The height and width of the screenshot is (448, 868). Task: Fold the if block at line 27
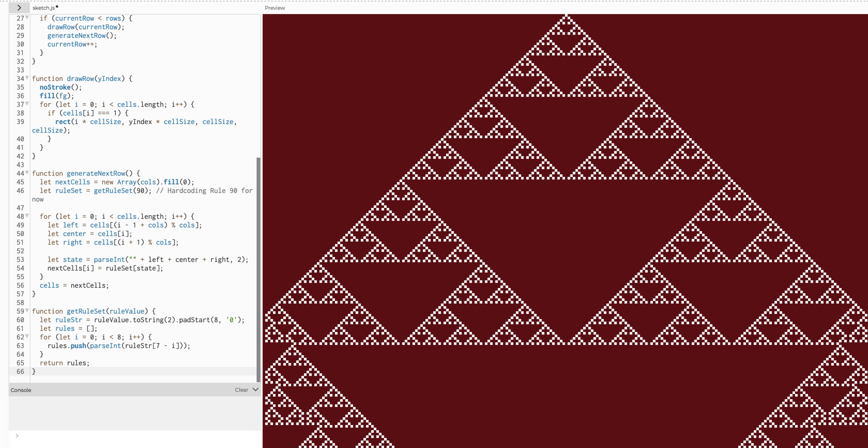27,18
